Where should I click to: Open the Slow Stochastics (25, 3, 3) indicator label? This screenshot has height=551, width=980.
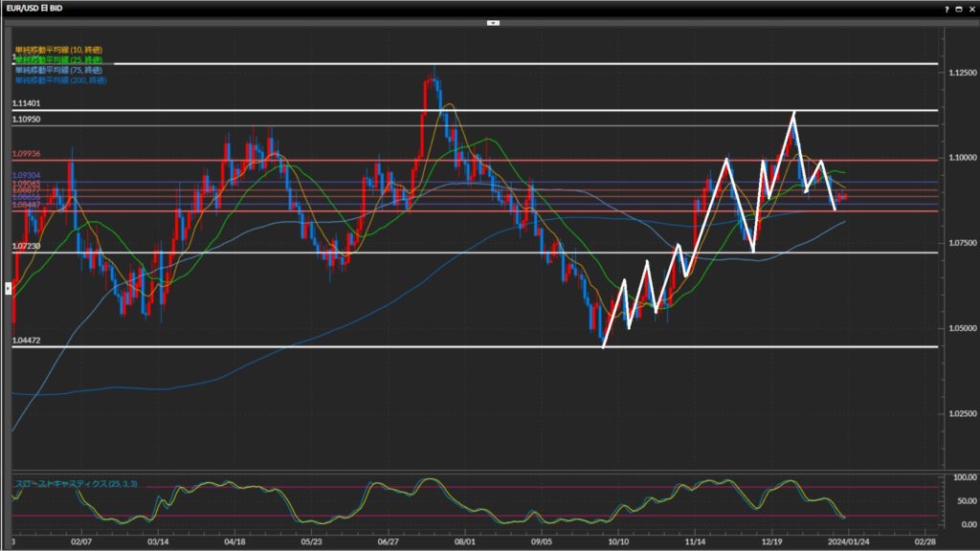coord(77,484)
